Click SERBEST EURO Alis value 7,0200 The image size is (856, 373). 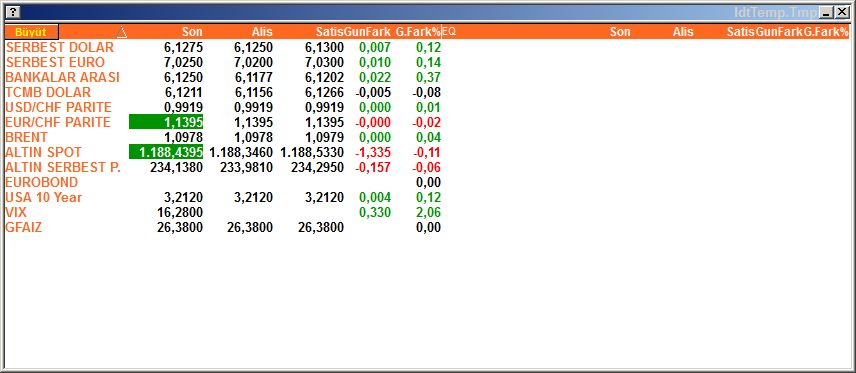[254, 62]
